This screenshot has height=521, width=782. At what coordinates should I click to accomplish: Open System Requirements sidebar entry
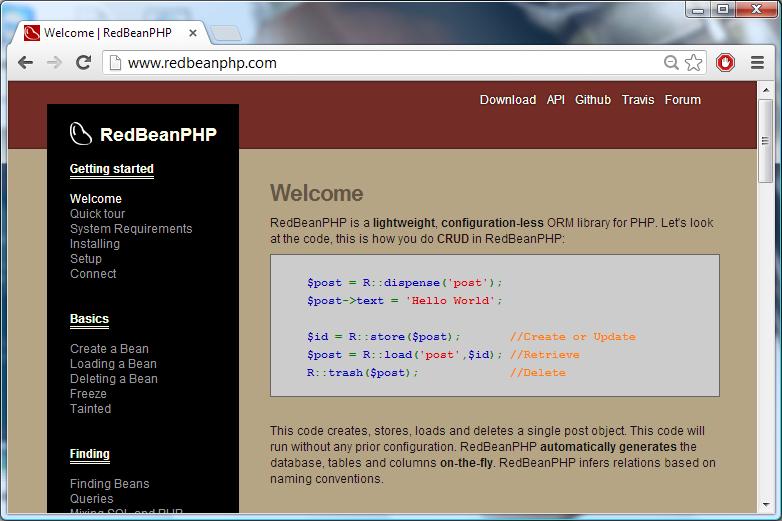pyautogui.click(x=130, y=229)
